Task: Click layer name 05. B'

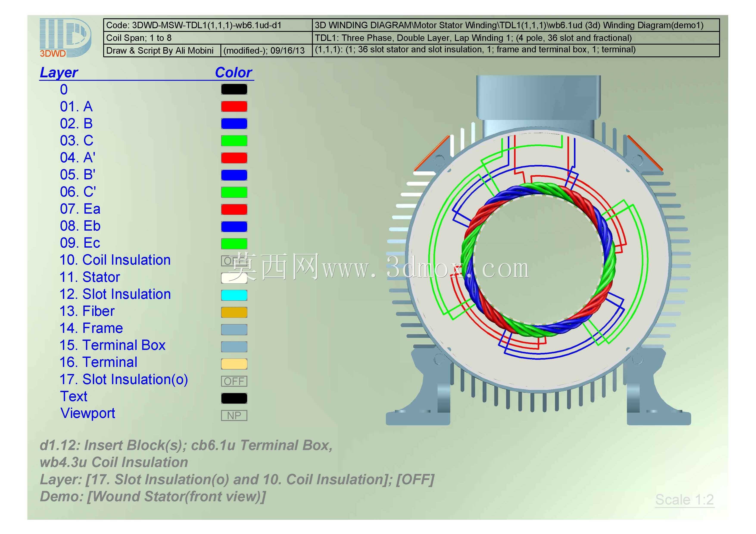Action: click(x=78, y=175)
